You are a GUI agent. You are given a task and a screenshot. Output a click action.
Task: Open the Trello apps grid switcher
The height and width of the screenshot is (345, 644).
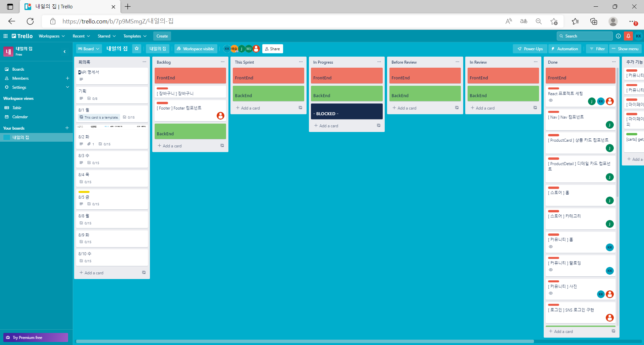point(5,36)
